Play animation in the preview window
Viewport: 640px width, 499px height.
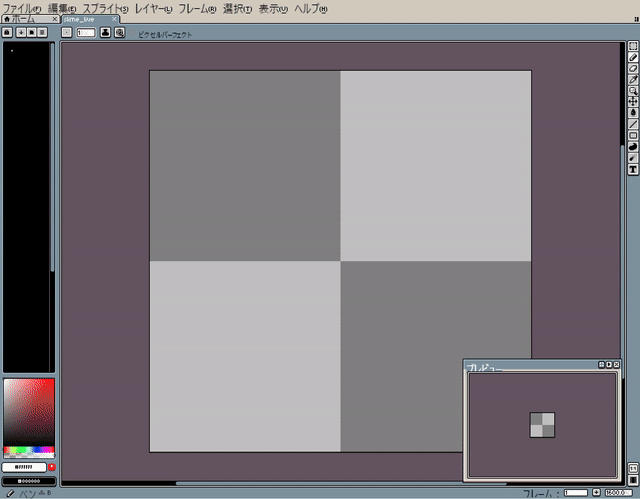point(609,364)
